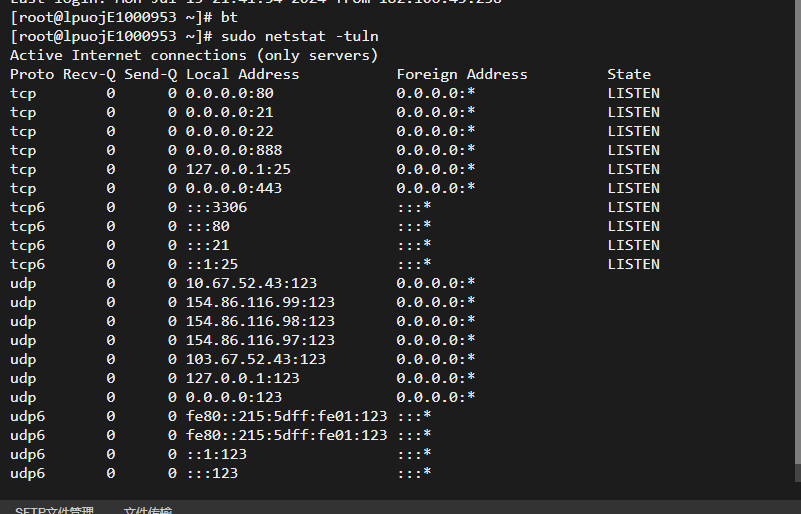Click the 'Local Address' column header
The width and height of the screenshot is (801, 514).
(243, 74)
